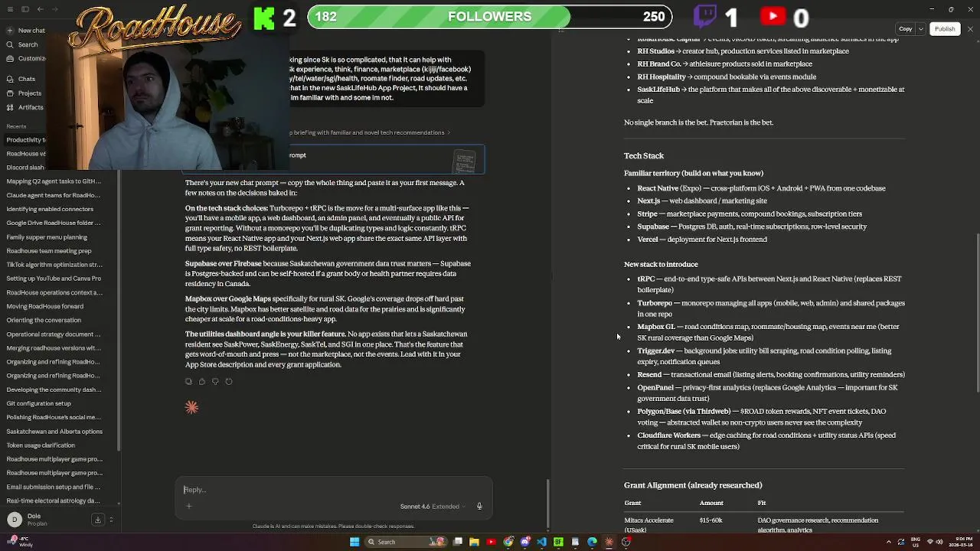The height and width of the screenshot is (551, 980).
Task: Open Setting up YouTube and Canva chat
Action: click(x=55, y=278)
